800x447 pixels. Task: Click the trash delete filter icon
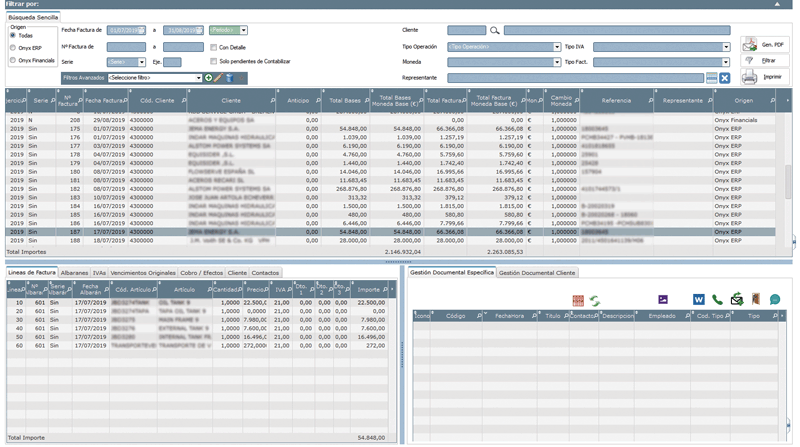click(228, 77)
